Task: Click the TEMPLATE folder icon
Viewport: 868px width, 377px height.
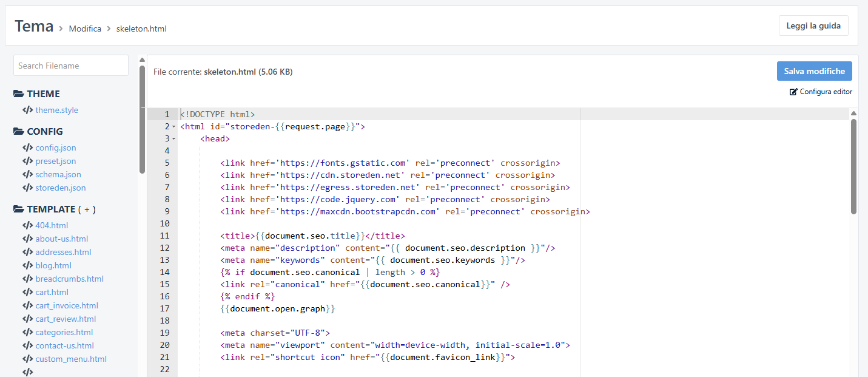Action: pos(18,209)
